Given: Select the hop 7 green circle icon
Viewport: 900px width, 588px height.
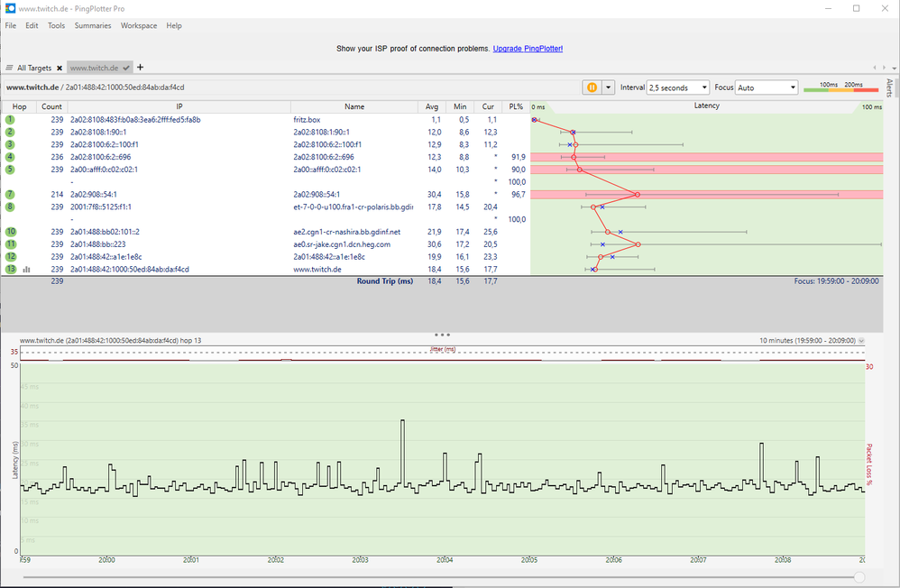Looking at the screenshot, I should pyautogui.click(x=11, y=194).
